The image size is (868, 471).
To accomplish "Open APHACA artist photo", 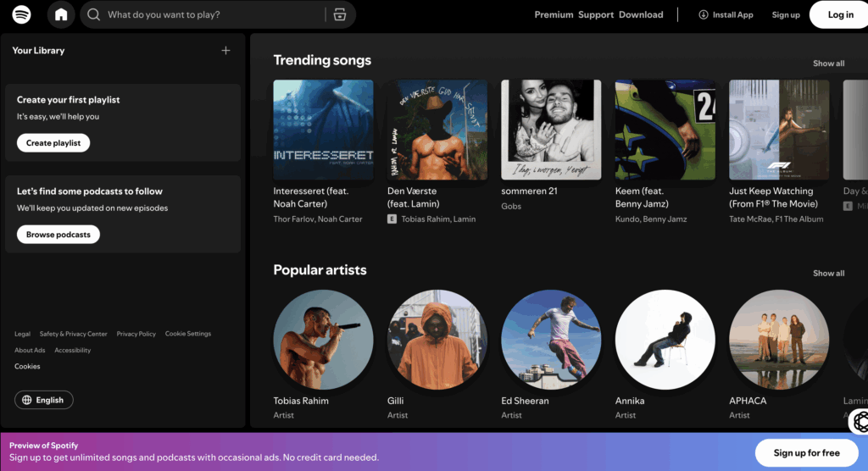I will [780, 340].
